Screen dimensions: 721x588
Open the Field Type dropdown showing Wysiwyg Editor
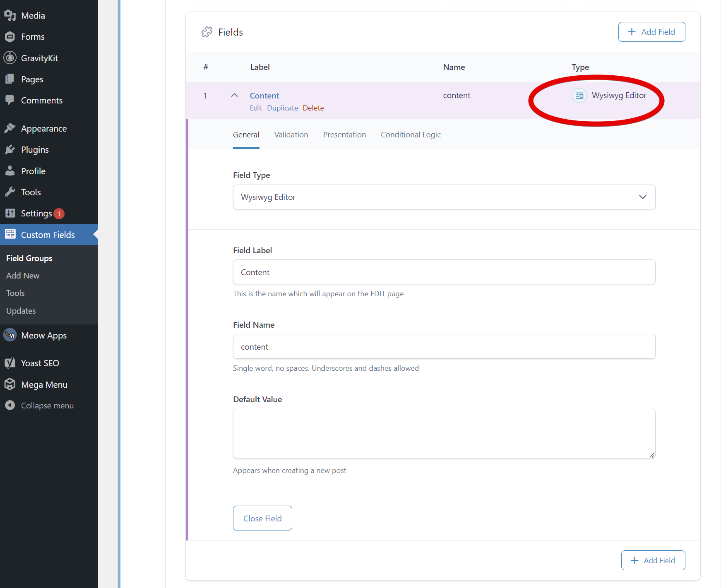[444, 197]
